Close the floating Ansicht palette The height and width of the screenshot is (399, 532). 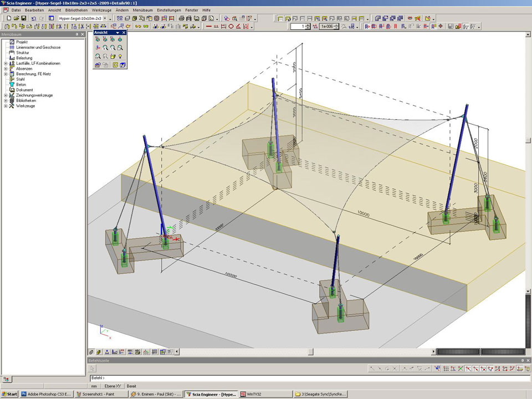click(x=124, y=33)
